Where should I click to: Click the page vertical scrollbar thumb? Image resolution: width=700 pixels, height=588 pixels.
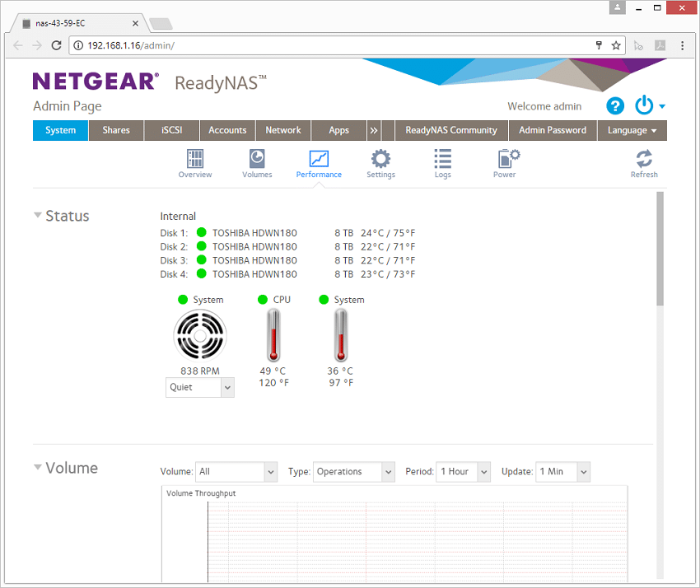coord(660,248)
